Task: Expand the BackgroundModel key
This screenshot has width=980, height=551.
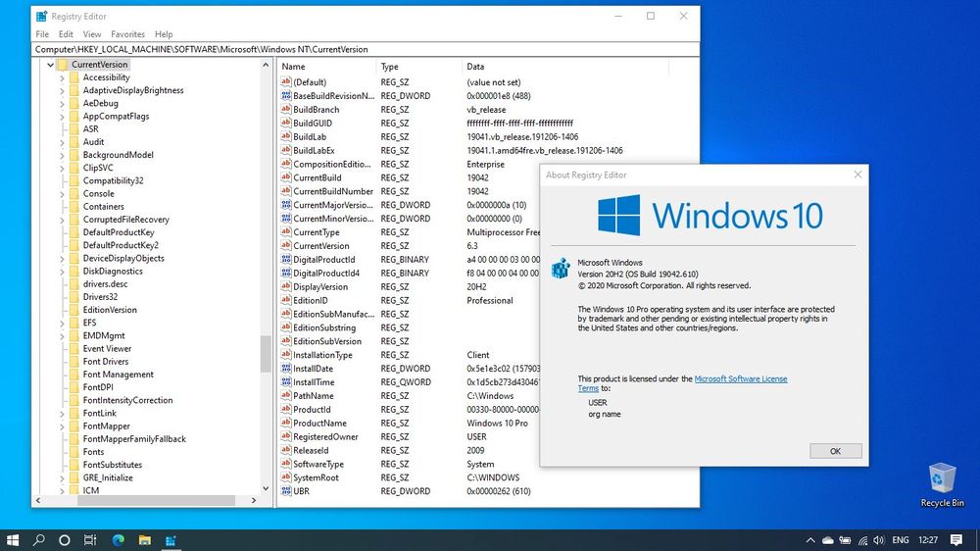Action: (62, 155)
